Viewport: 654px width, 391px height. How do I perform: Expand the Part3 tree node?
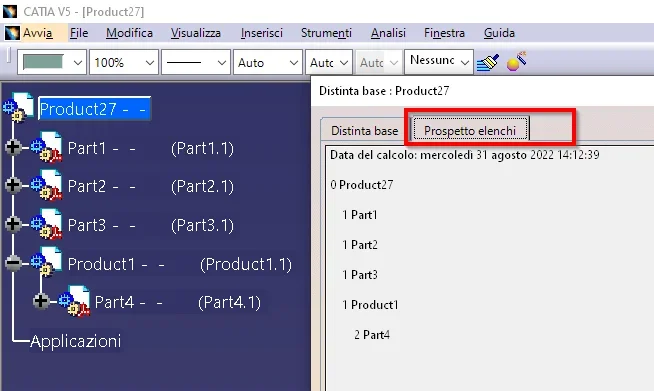click(13, 224)
